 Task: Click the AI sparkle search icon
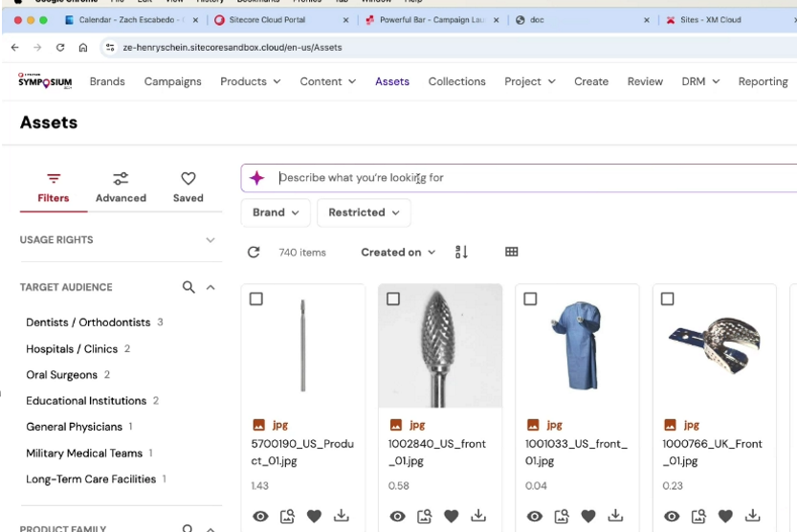pyautogui.click(x=257, y=178)
